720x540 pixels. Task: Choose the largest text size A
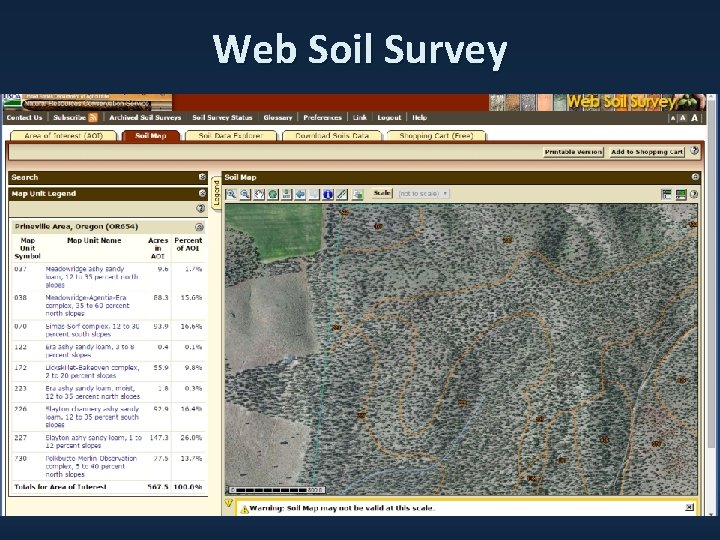click(694, 118)
